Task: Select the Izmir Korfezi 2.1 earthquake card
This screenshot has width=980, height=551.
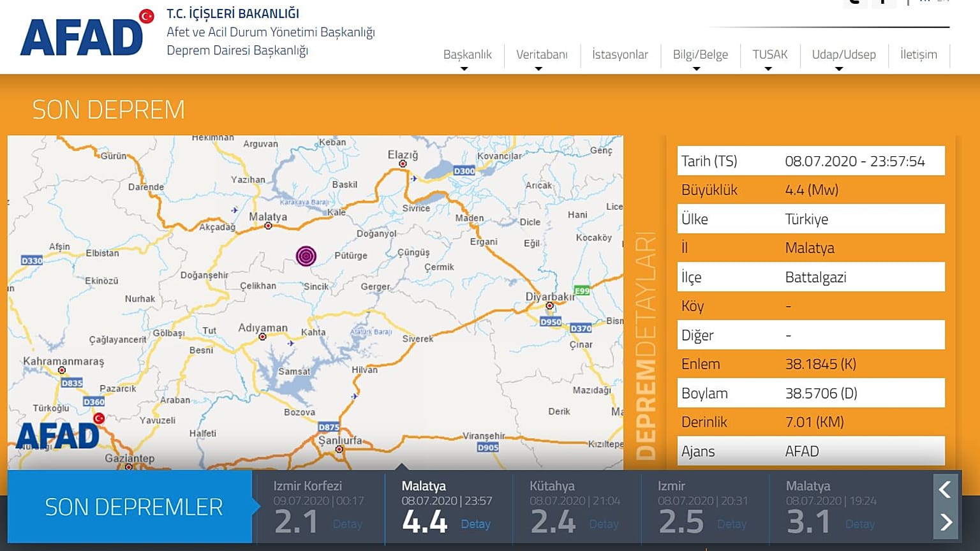Action: [321, 508]
